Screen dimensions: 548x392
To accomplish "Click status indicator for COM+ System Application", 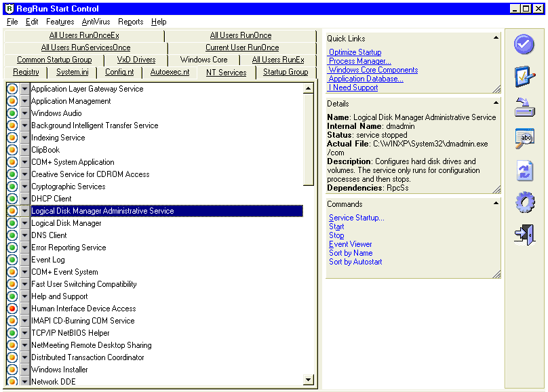I will point(12,162).
